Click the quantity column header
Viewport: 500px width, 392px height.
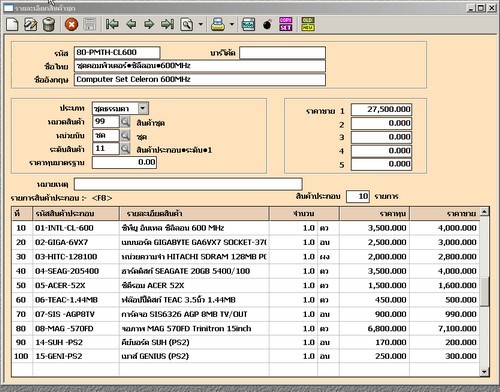(x=304, y=214)
